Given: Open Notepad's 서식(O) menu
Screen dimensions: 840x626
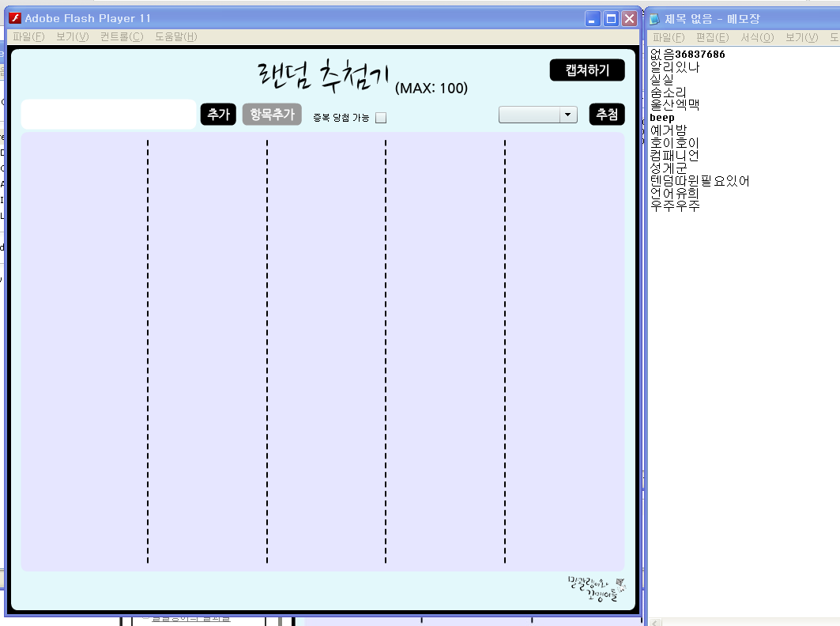Looking at the screenshot, I should pos(757,37).
